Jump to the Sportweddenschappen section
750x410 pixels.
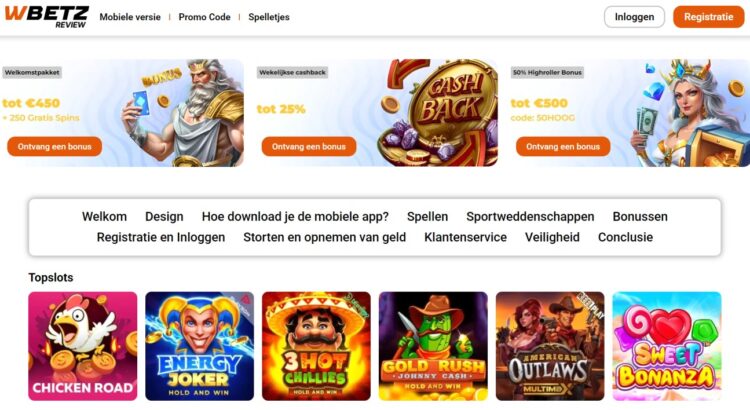(x=530, y=217)
